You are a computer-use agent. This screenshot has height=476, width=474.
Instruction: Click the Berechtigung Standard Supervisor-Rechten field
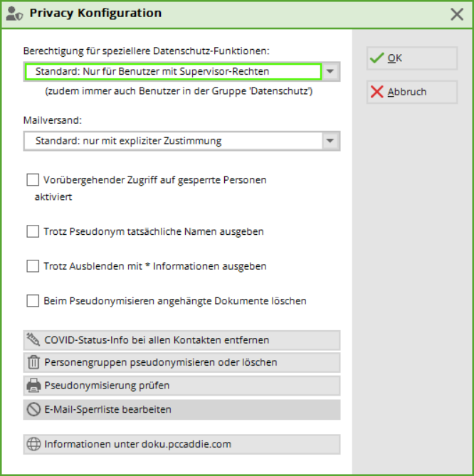[172, 72]
